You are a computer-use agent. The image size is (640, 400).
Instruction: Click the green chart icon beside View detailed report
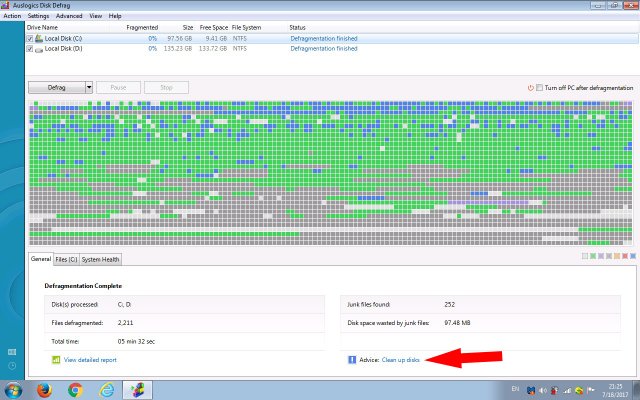pyautogui.click(x=56, y=360)
